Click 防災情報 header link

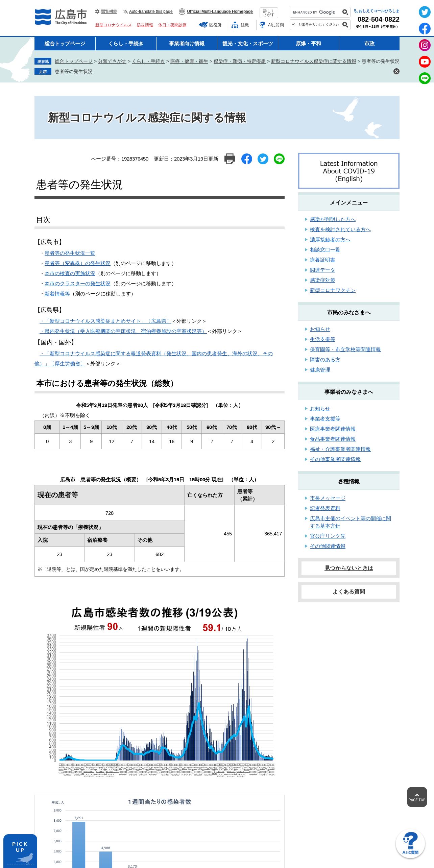point(145,25)
